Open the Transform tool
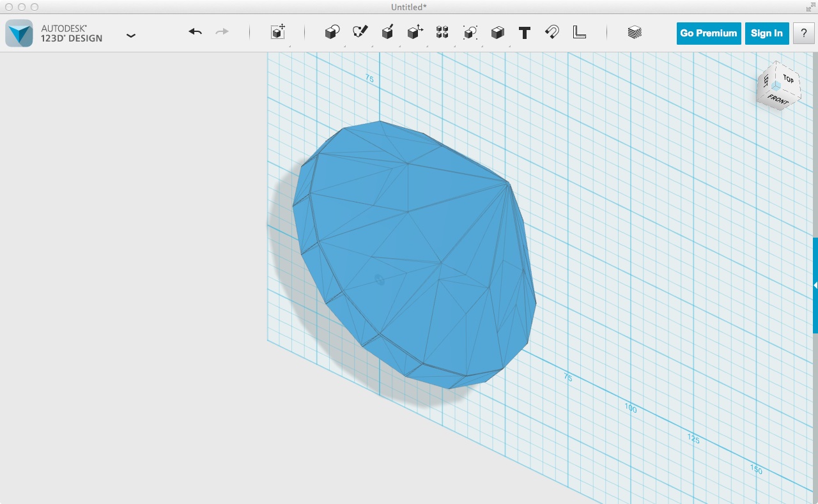The height and width of the screenshot is (504, 818). click(x=277, y=33)
